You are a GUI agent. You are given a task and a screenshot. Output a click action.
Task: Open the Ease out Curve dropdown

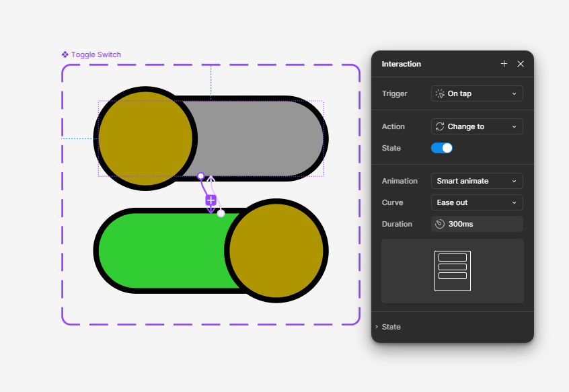[x=477, y=202]
